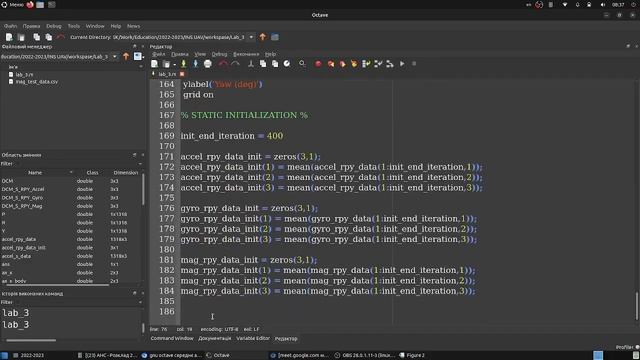Copy icon in main toolbar
The width and height of the screenshot is (640, 360).
pos(36,37)
